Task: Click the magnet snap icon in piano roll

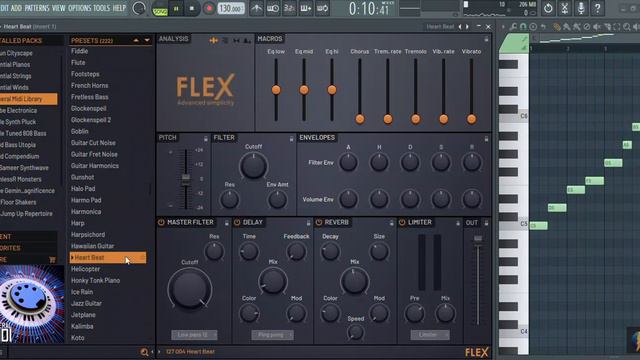Action: click(x=523, y=27)
